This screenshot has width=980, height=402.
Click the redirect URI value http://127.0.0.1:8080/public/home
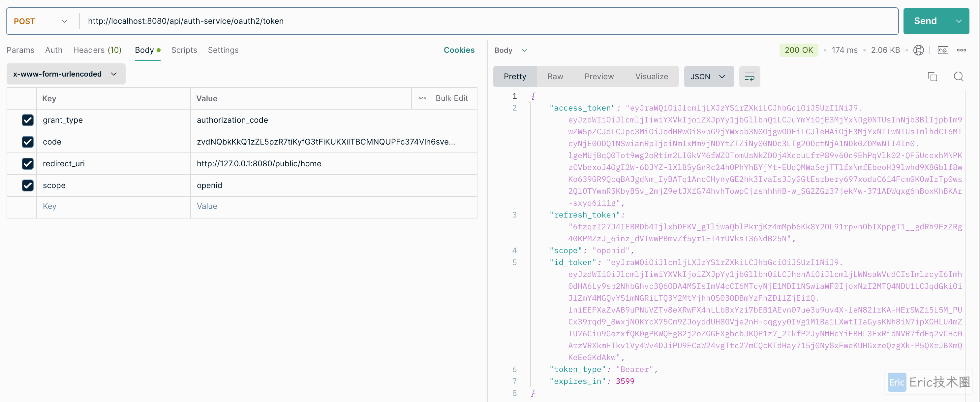pyautogui.click(x=334, y=163)
